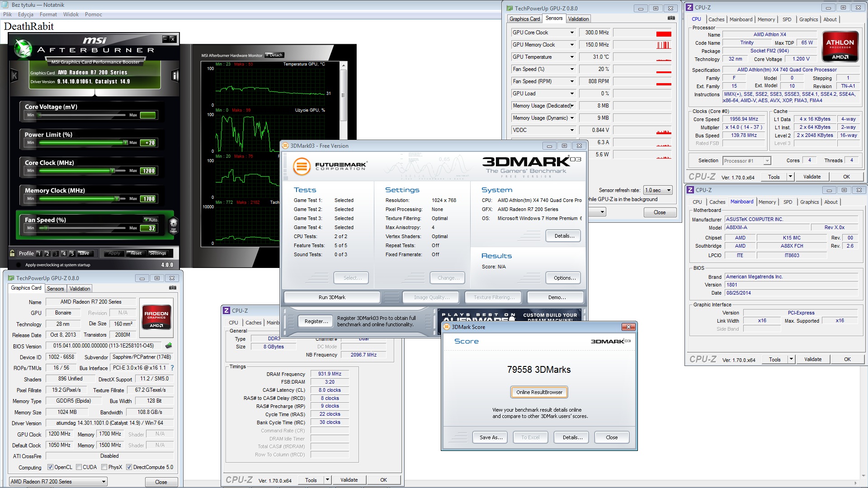The height and width of the screenshot is (488, 868).
Task: Click the CPU-Z Z icon in top-right window title
Action: point(689,7)
